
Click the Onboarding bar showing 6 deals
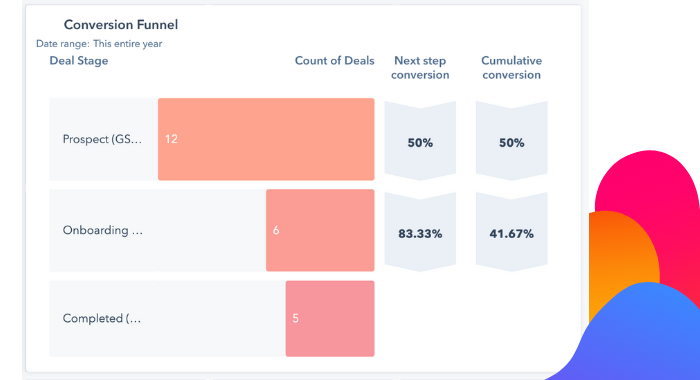320,230
